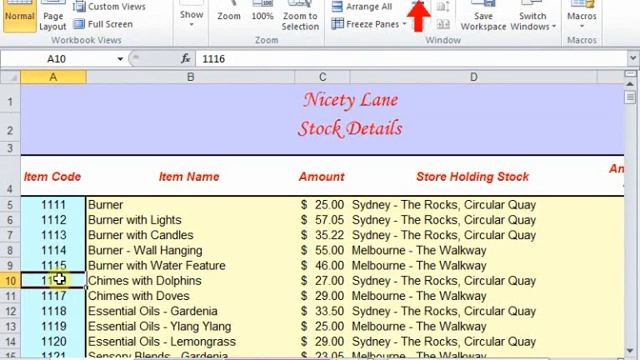Select the $ 46.00 amount cell
The width and height of the screenshot is (640, 360).
[x=322, y=265]
